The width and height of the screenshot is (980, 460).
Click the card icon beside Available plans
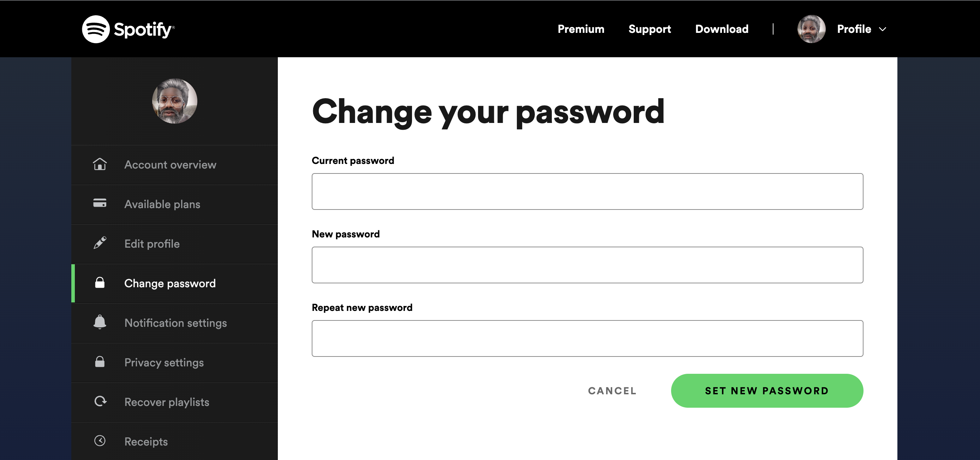coord(100,203)
